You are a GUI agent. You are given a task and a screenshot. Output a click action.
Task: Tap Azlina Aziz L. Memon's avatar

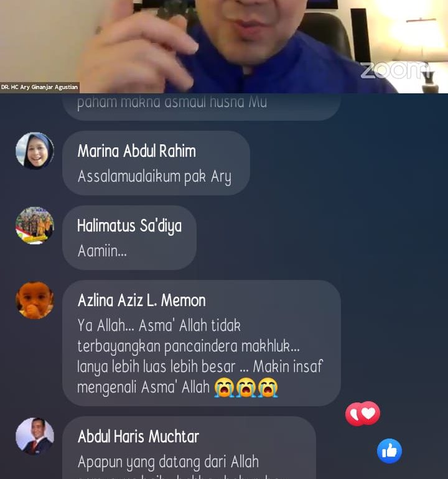[35, 300]
